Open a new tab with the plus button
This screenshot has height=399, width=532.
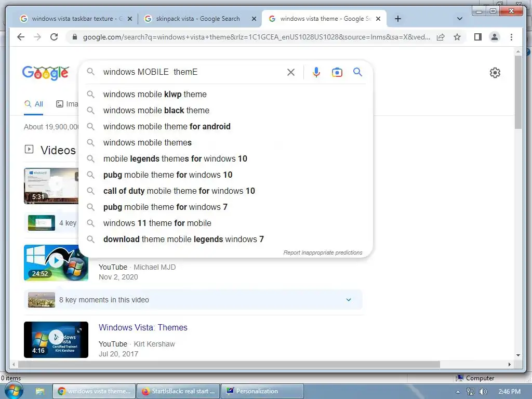397,19
